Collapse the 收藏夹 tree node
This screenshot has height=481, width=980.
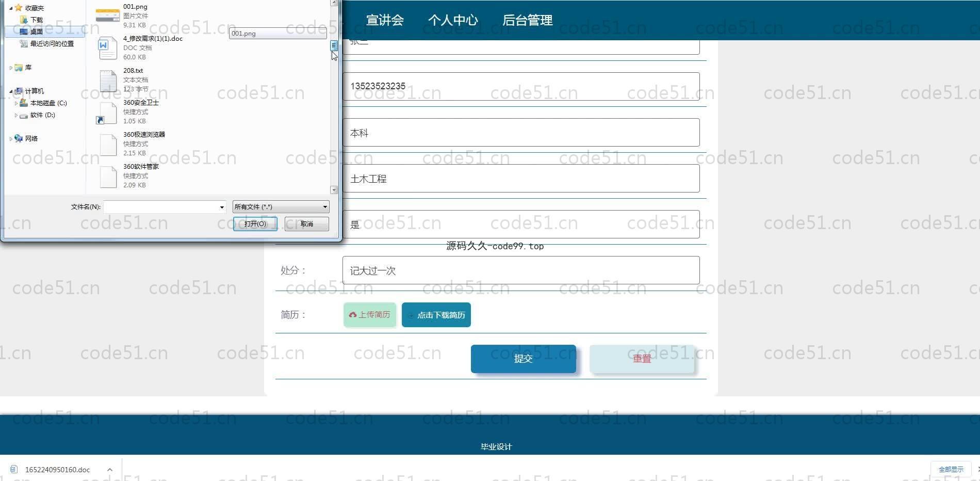click(x=11, y=8)
